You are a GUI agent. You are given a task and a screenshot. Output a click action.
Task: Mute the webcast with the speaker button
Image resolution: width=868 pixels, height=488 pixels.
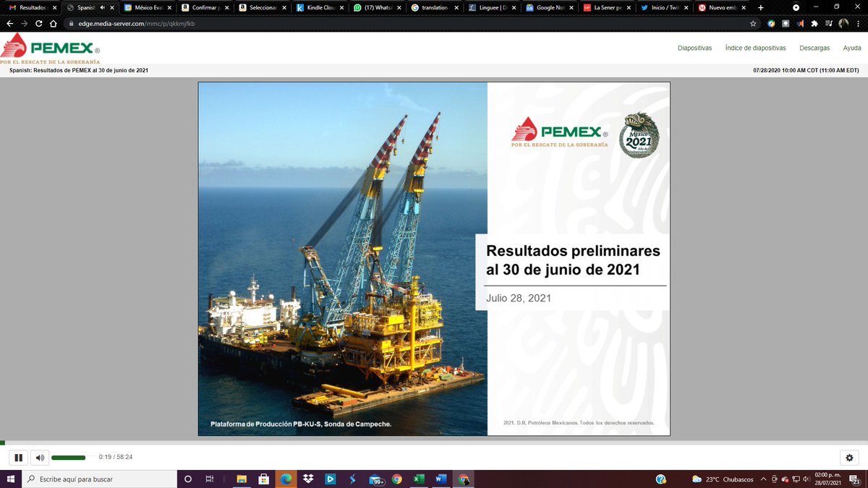click(x=40, y=458)
